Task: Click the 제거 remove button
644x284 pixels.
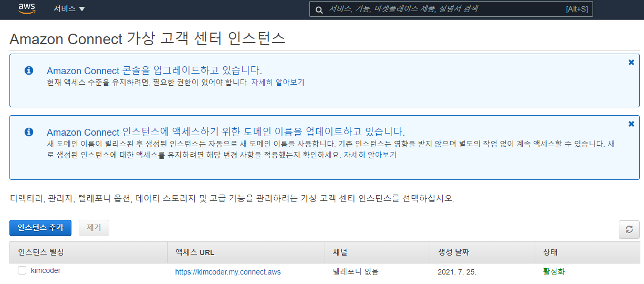Action: coord(94,227)
